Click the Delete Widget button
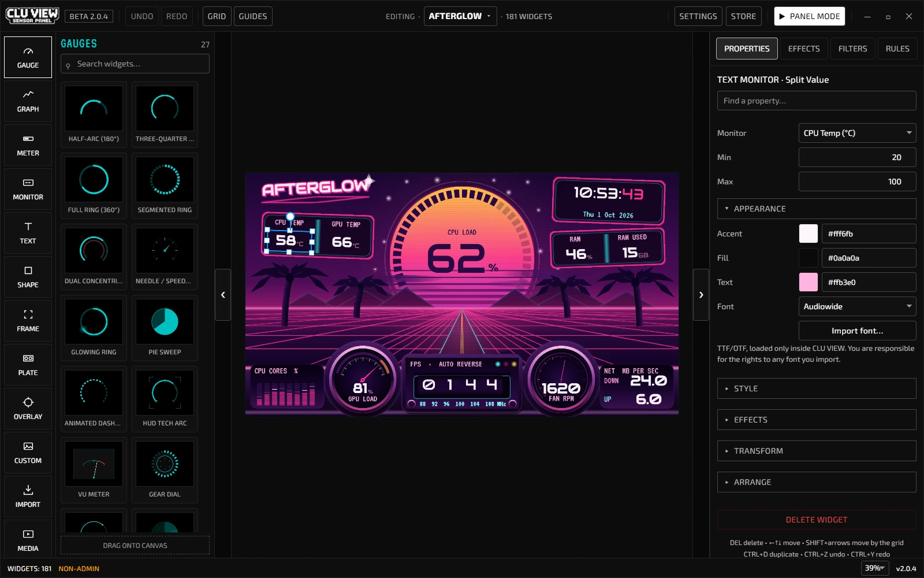The image size is (924, 578). click(817, 520)
